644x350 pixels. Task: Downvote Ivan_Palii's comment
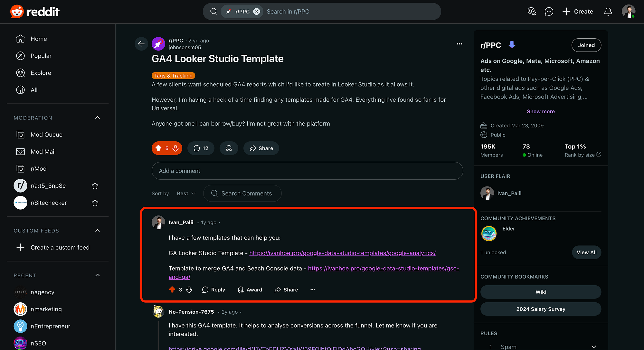point(189,290)
